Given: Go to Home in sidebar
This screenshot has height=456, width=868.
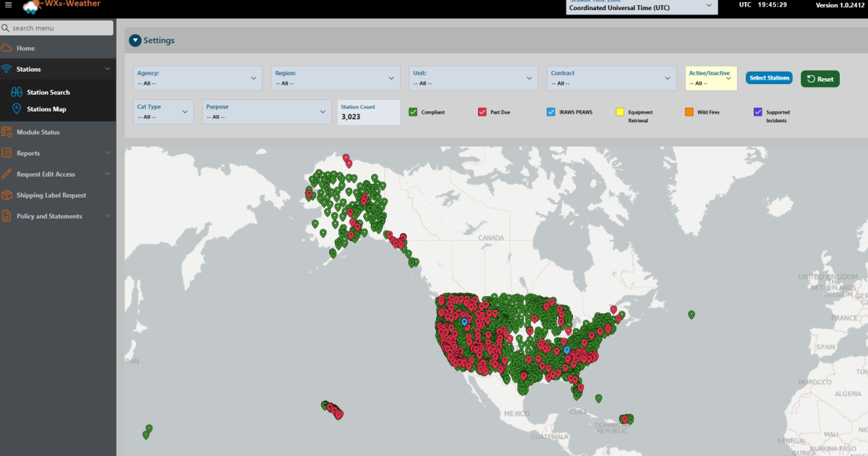Looking at the screenshot, I should click(58, 48).
